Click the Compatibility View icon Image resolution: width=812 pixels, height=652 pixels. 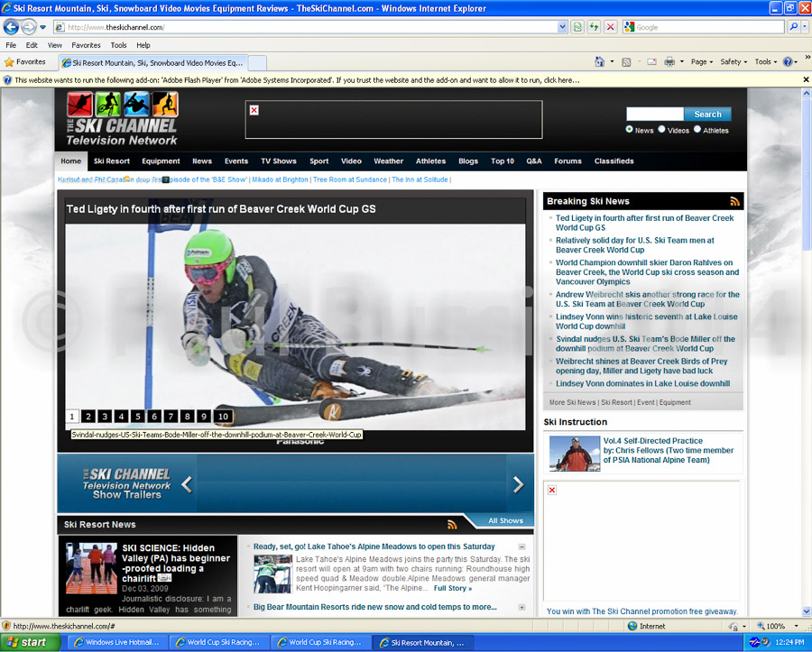pyautogui.click(x=577, y=27)
